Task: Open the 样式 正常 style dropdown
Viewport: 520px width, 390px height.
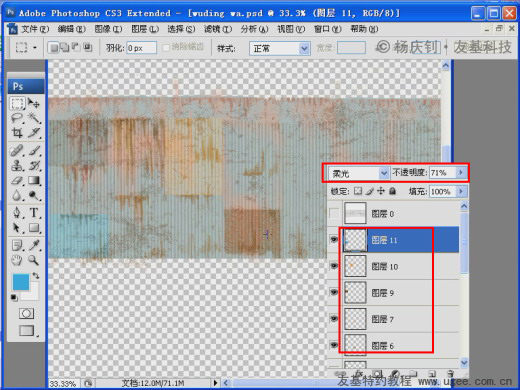Action: (280, 48)
